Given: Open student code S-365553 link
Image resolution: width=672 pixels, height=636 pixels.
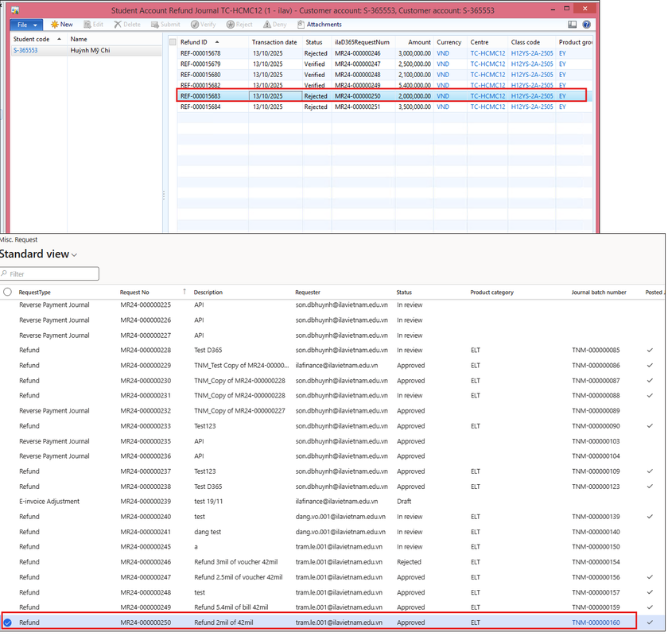Looking at the screenshot, I should click(x=25, y=50).
